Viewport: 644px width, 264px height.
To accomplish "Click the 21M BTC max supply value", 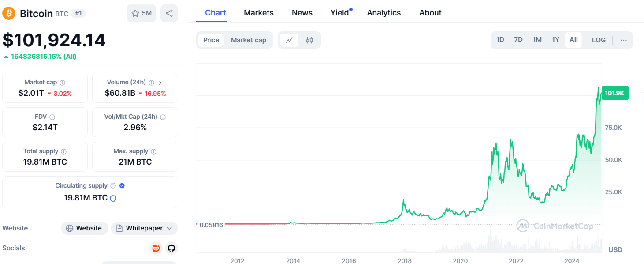I will pyautogui.click(x=135, y=162).
